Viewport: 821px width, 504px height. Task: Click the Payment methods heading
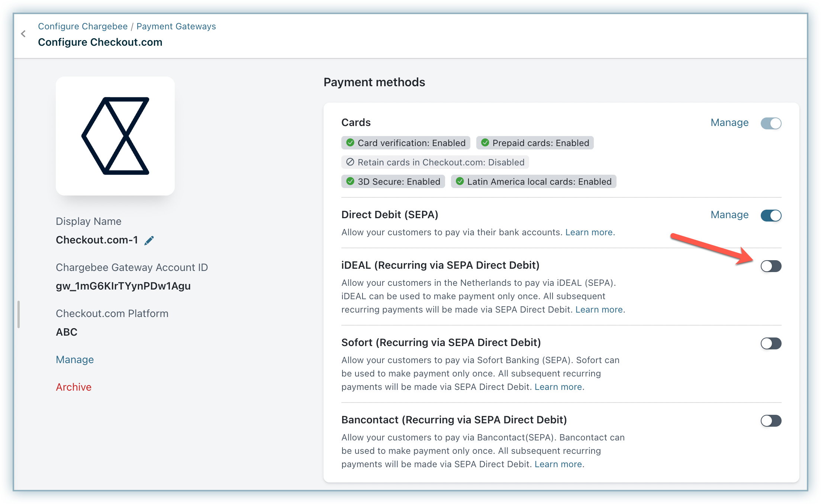click(374, 82)
